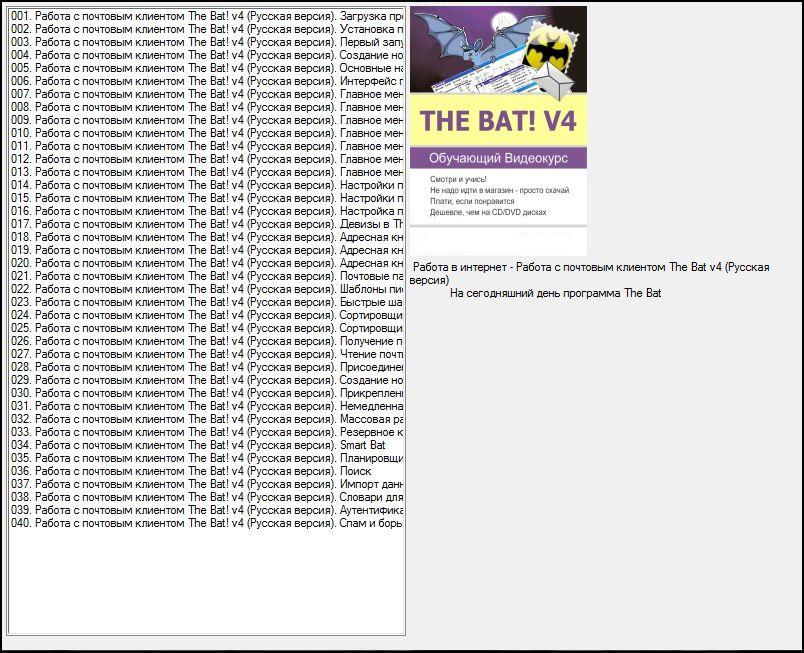Select lesson 016 'Настройка' row
This screenshot has height=653, width=804.
(x=207, y=211)
